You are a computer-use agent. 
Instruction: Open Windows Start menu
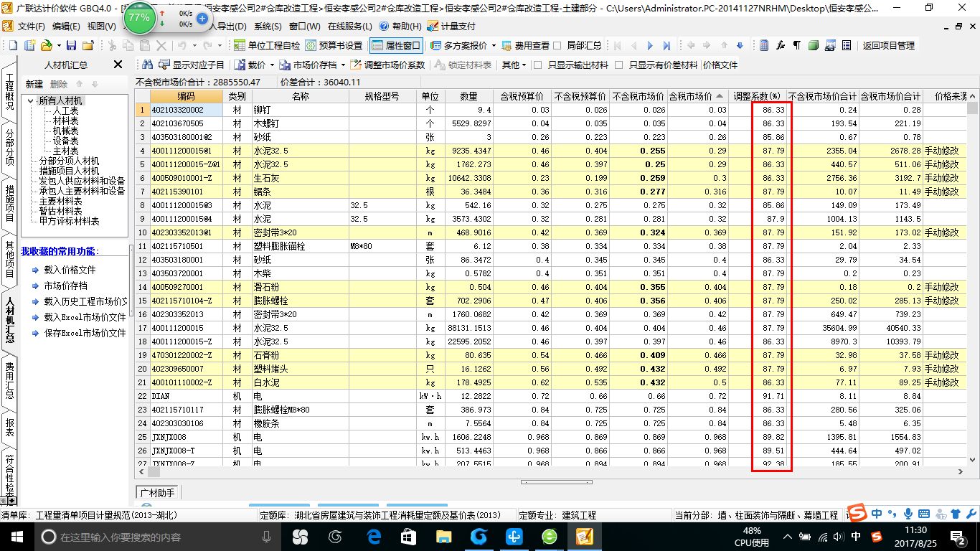coord(16,537)
